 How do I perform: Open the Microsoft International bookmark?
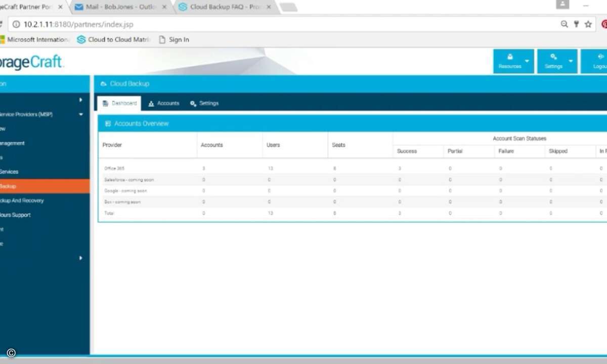(x=35, y=39)
